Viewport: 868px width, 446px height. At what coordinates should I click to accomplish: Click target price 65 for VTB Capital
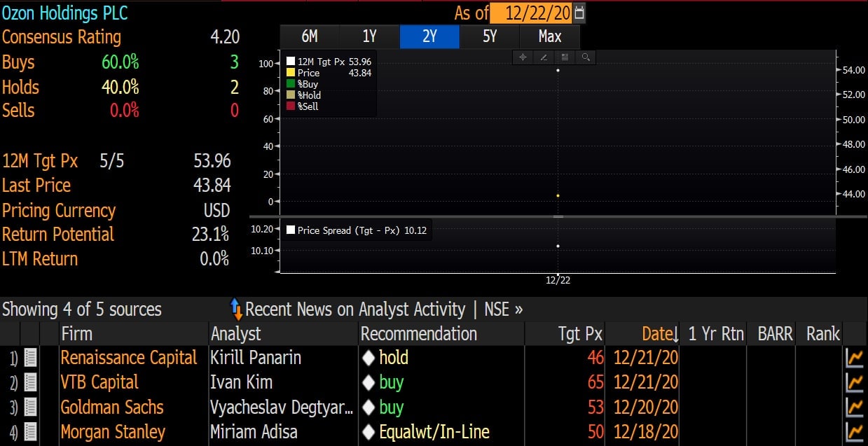click(x=595, y=382)
